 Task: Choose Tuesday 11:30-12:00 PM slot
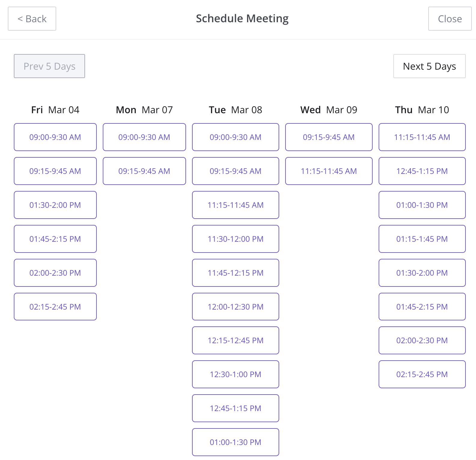point(236,239)
